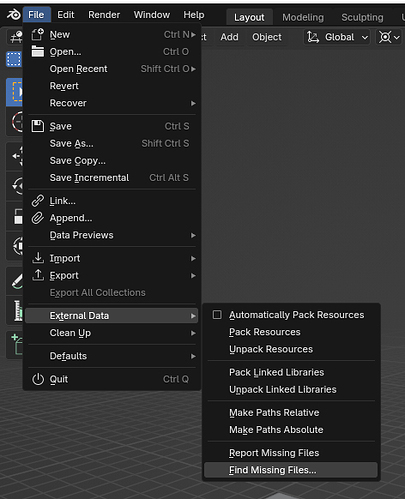Click the select mode dashed-square icon
Viewport: 405px width, 499px height.
coord(14,59)
